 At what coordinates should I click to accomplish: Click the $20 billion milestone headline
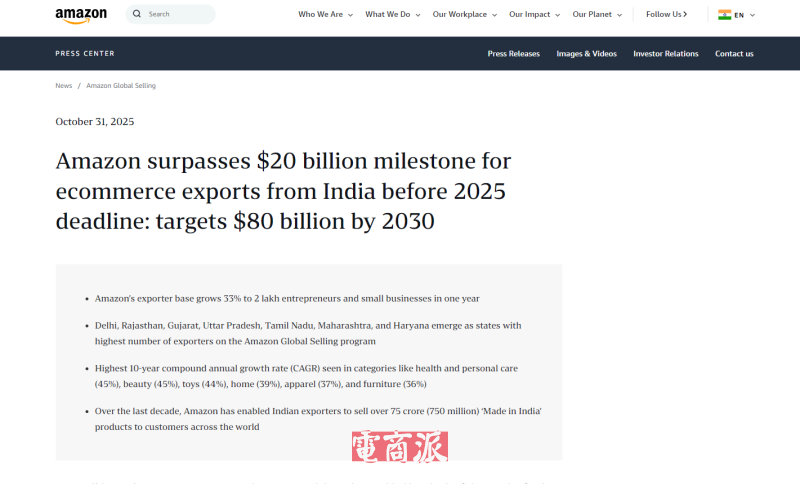click(283, 190)
